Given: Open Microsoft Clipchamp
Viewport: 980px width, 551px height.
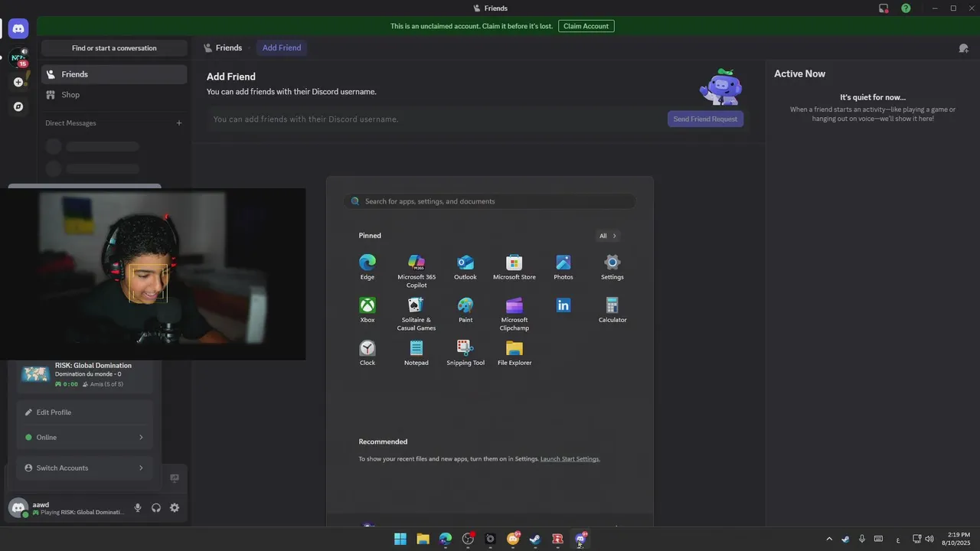Looking at the screenshot, I should point(514,315).
